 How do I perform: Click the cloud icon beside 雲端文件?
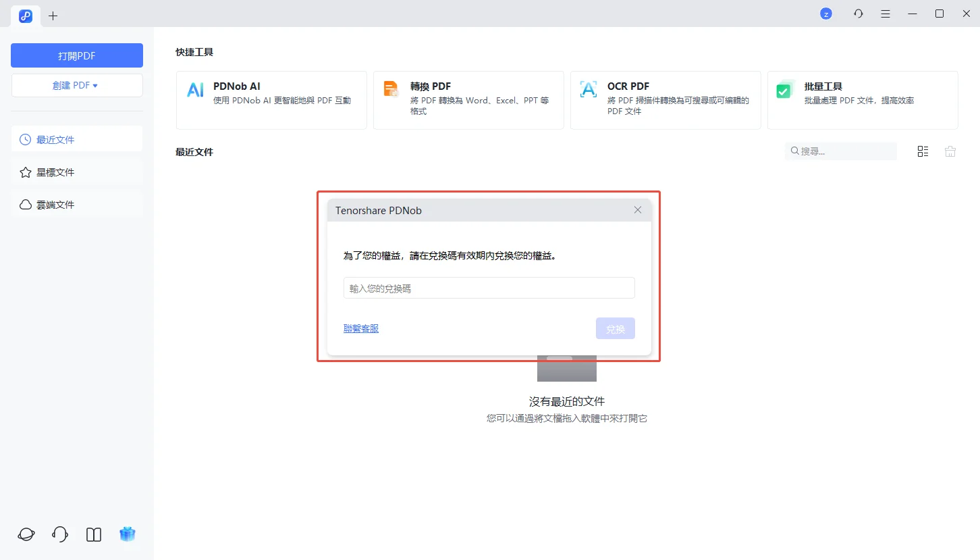point(26,205)
